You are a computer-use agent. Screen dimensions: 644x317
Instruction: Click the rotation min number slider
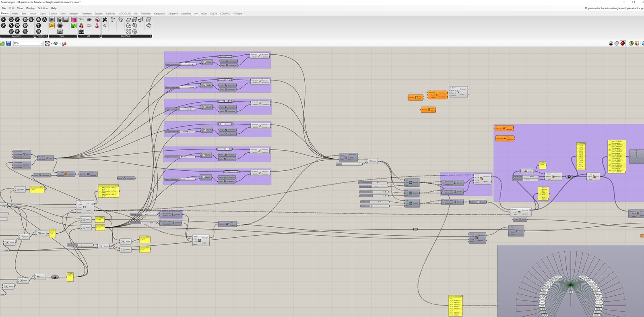[374, 202]
